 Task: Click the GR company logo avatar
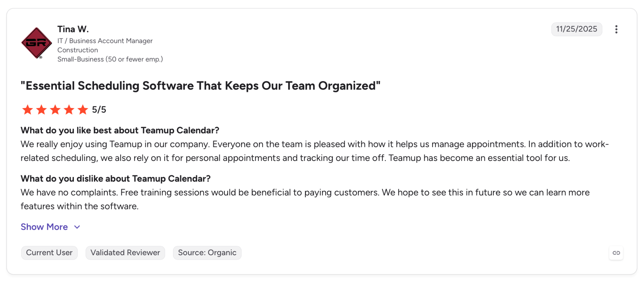[36, 43]
